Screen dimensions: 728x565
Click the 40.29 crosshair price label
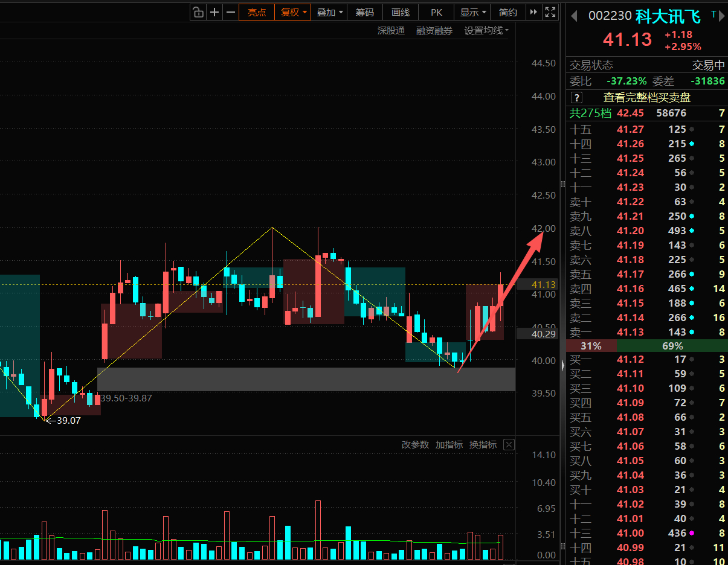pos(538,333)
